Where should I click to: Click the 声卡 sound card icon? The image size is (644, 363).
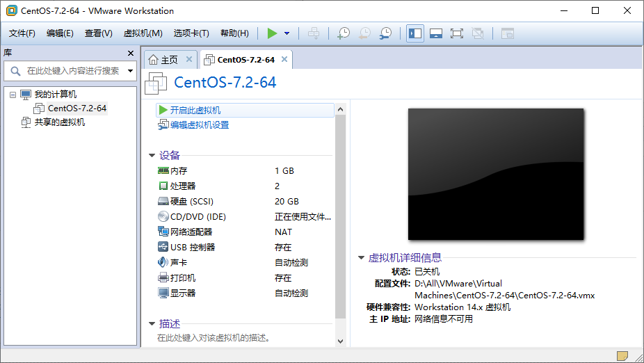pos(163,262)
